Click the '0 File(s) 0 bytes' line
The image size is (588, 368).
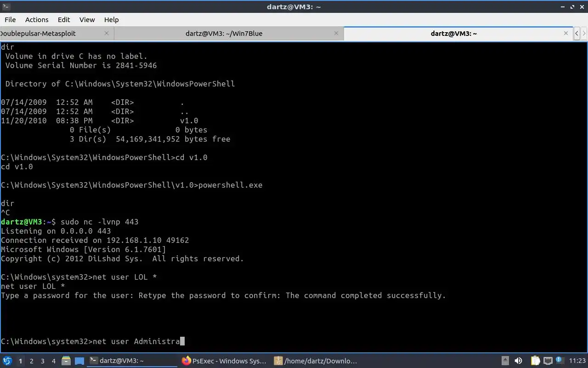click(138, 130)
